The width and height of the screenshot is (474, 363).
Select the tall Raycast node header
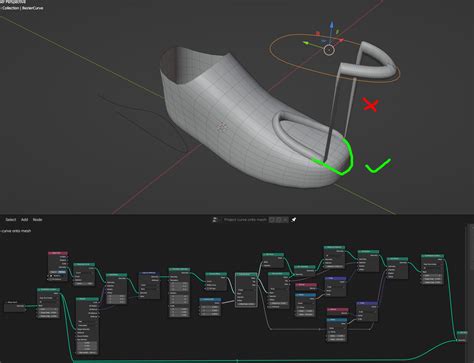coord(87,299)
